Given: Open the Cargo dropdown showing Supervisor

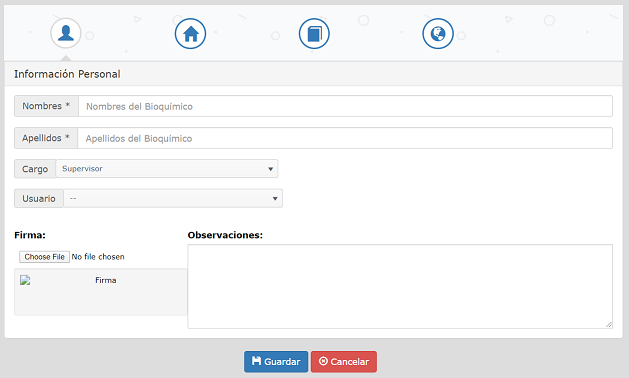Looking at the screenshot, I should click(167, 169).
